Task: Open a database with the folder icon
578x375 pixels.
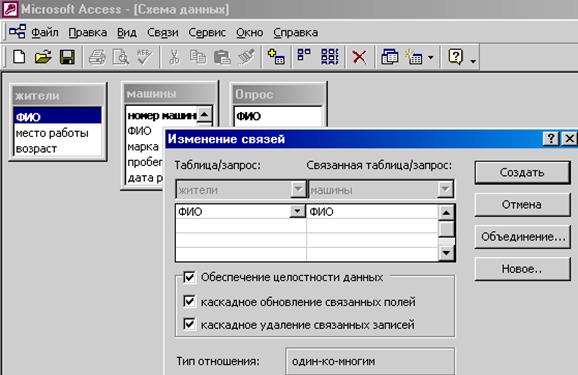Action: click(x=43, y=57)
